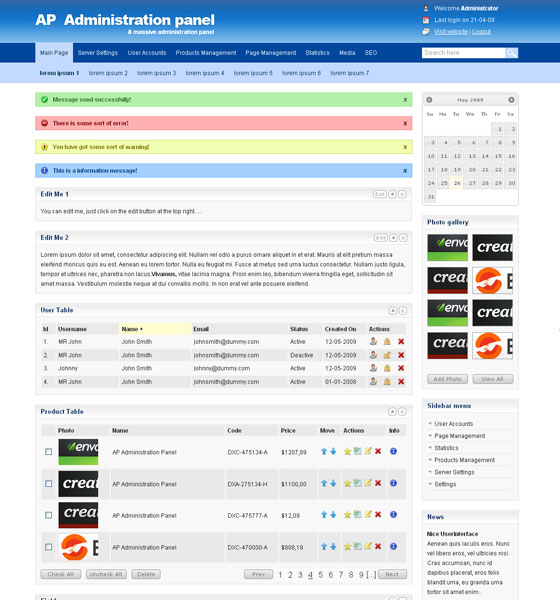Image resolution: width=560 pixels, height=600 pixels.
Task: Open Server Settings in Sidebar menu
Action: (454, 472)
